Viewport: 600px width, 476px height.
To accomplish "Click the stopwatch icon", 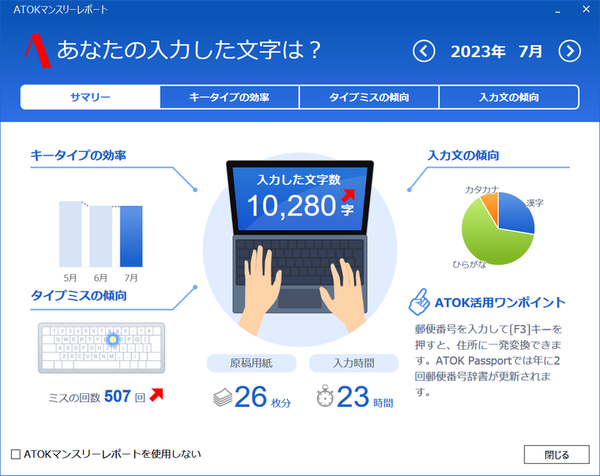I will click(x=325, y=396).
